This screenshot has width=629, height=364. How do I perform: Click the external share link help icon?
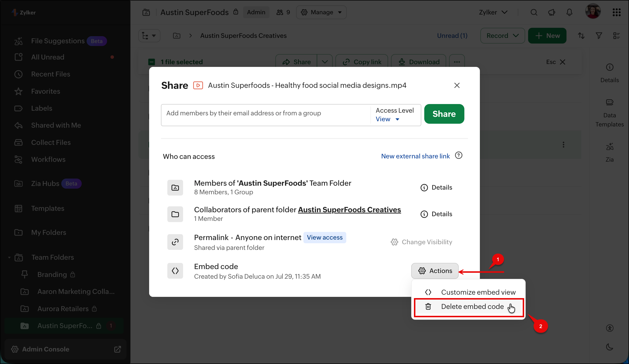pyautogui.click(x=458, y=155)
